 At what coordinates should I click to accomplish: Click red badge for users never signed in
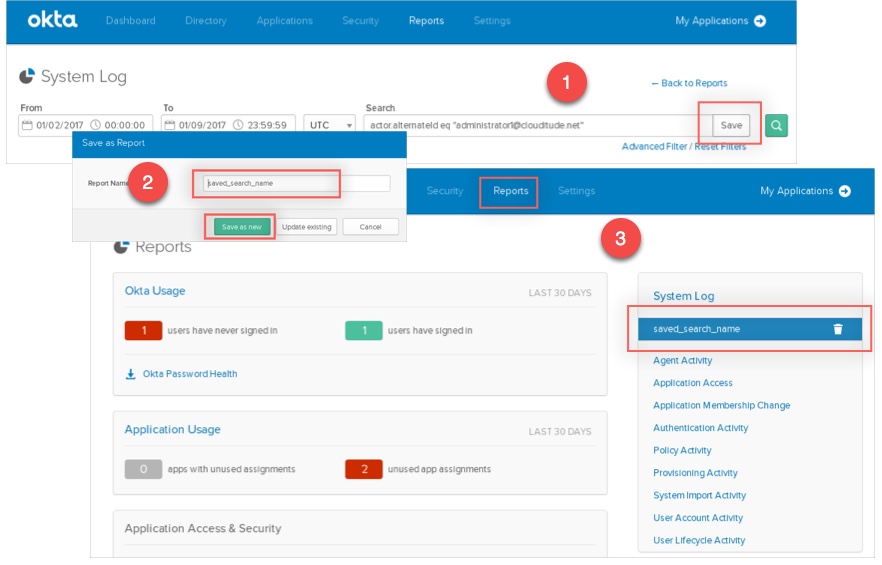pyautogui.click(x=143, y=331)
